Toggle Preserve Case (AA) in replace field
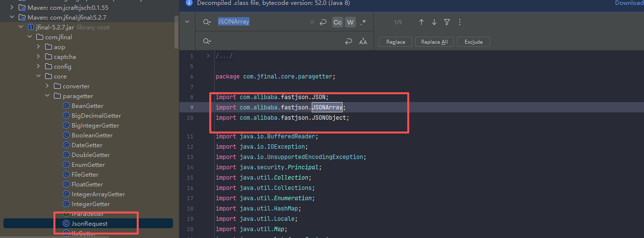This screenshot has width=644, height=238. click(363, 42)
